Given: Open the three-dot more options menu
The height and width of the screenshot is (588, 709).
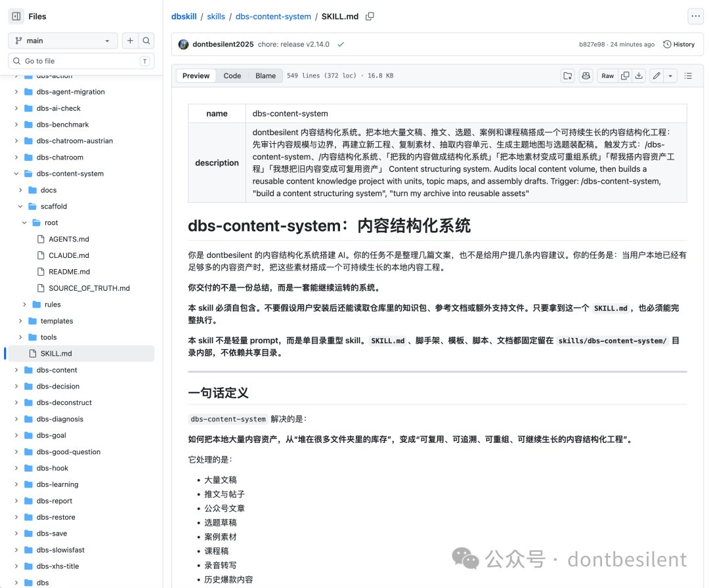Looking at the screenshot, I should tap(695, 16).
